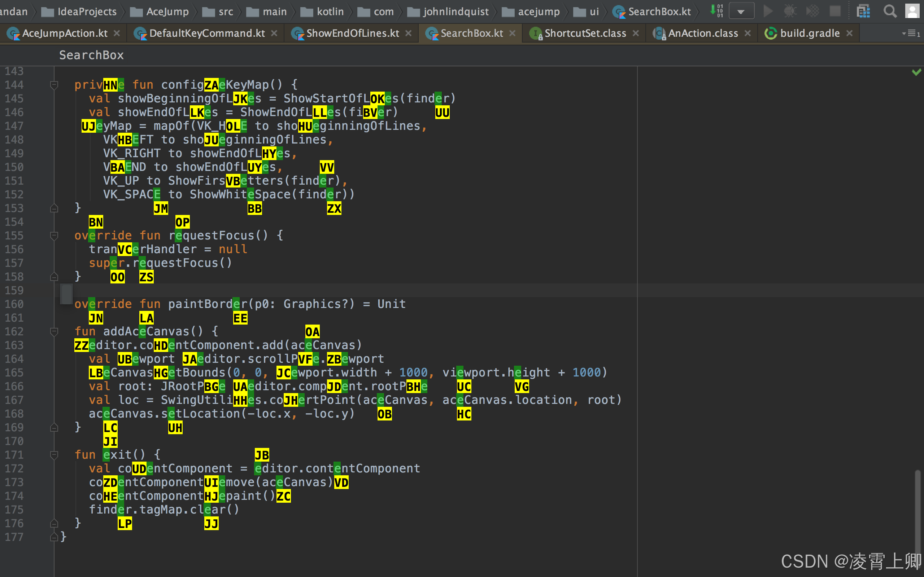Click the Make Project build icon
924x577 pixels.
click(716, 11)
